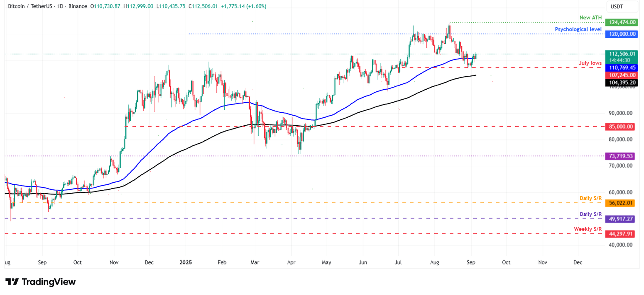Select the 2025 label on the time axis
Screen dimensions: 644x295
[x=185, y=262]
